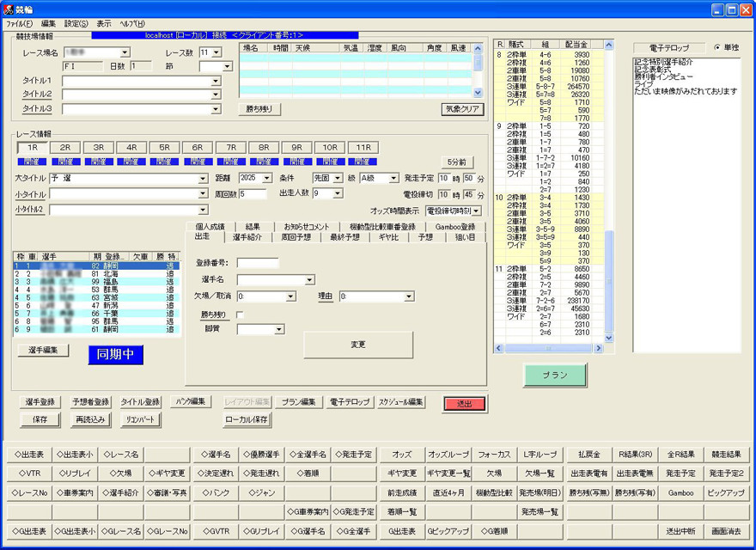Click the 変更 button

tap(357, 345)
